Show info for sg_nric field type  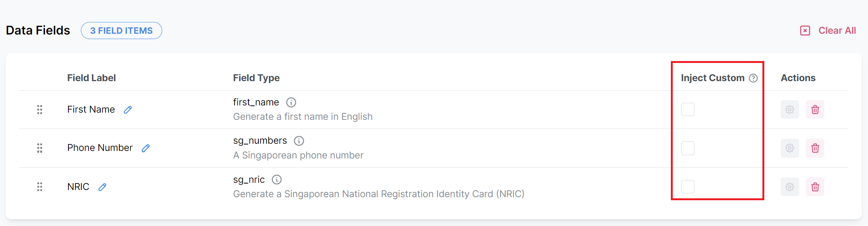click(277, 180)
